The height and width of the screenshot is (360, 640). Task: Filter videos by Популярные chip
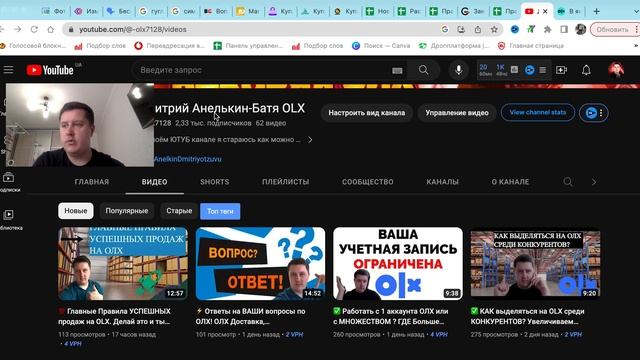(127, 211)
